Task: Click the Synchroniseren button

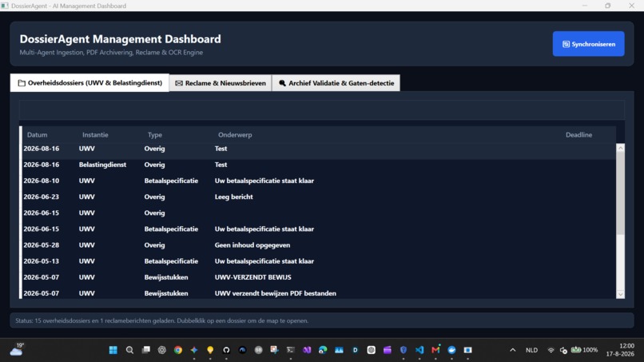Action: [588, 44]
